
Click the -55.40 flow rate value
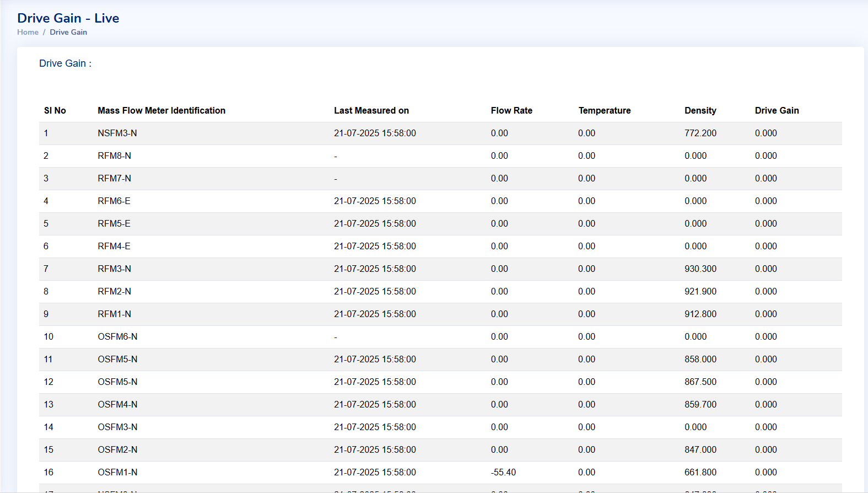503,472
